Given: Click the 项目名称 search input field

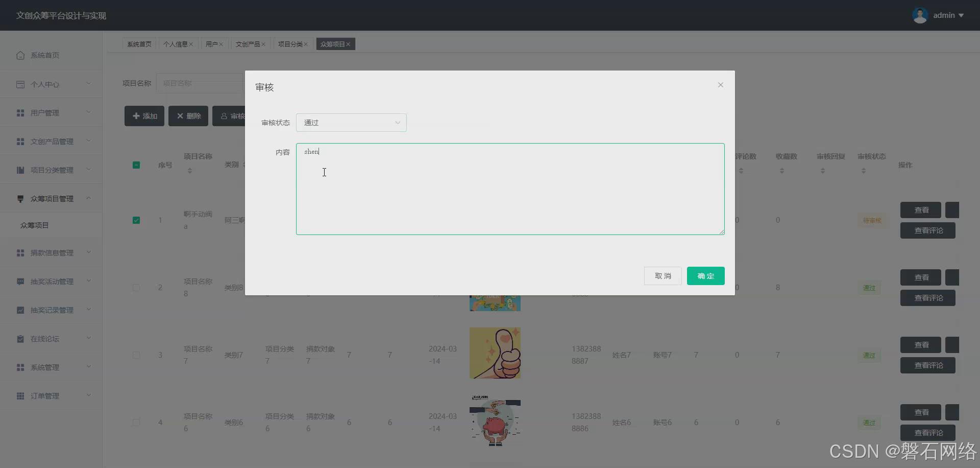Looking at the screenshot, I should tap(200, 83).
